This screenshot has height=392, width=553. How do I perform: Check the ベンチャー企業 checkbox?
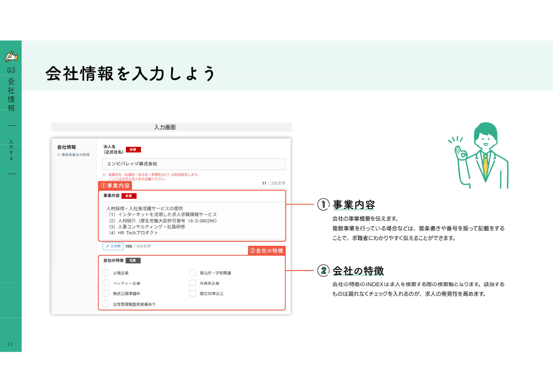click(x=106, y=283)
